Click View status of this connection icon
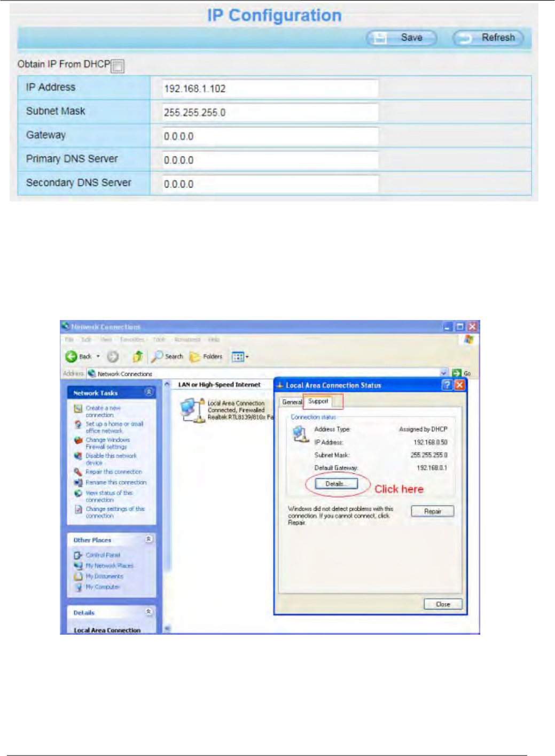The height and width of the screenshot is (756, 555). click(78, 494)
